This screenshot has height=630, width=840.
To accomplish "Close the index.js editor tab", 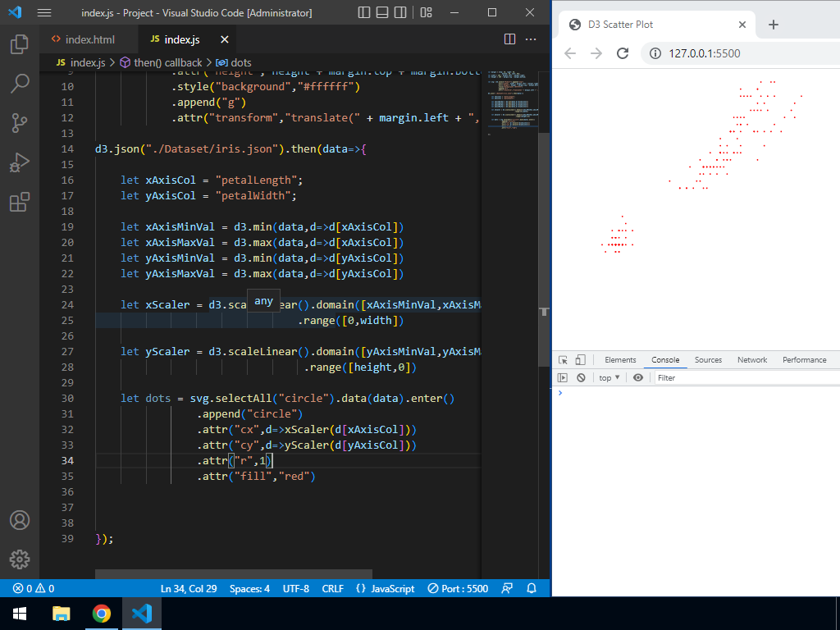I will coord(225,39).
